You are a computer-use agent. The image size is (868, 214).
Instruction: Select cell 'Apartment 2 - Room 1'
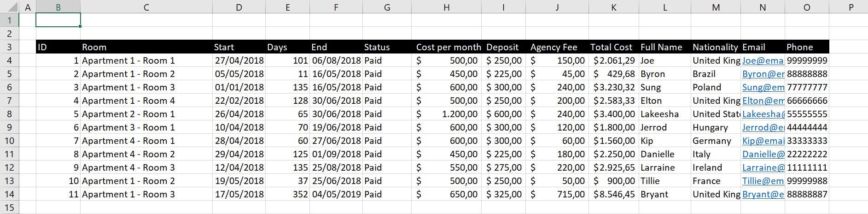coord(146,114)
